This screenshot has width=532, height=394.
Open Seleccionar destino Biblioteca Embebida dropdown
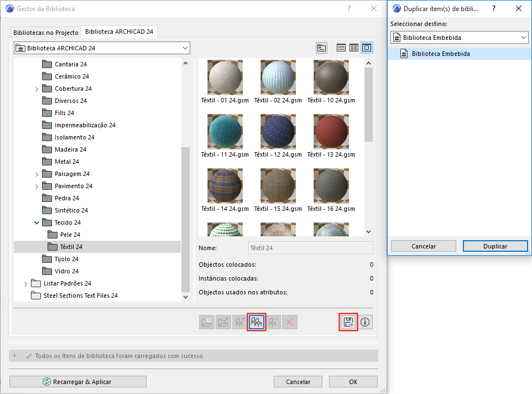click(x=460, y=37)
